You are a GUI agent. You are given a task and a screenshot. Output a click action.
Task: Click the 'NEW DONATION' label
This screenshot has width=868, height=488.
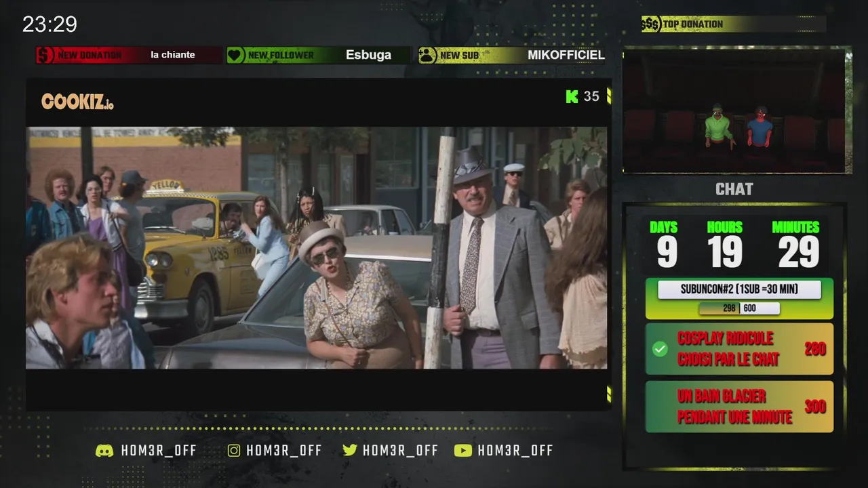click(x=90, y=55)
